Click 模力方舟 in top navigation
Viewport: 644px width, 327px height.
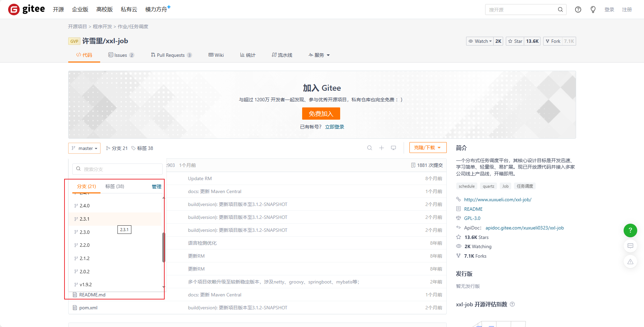point(156,10)
